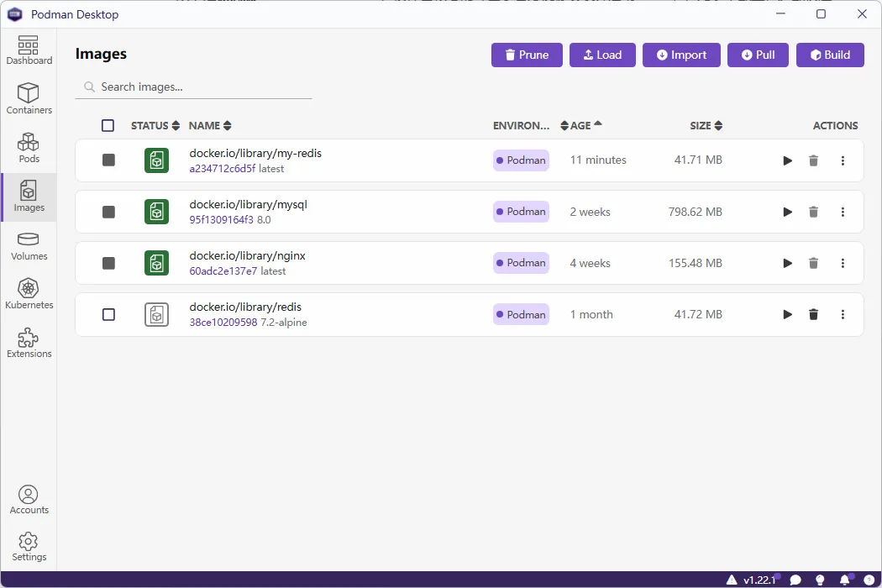Viewport: 882px width, 588px height.
Task: Change sort order on the AGE column
Action: (564, 125)
